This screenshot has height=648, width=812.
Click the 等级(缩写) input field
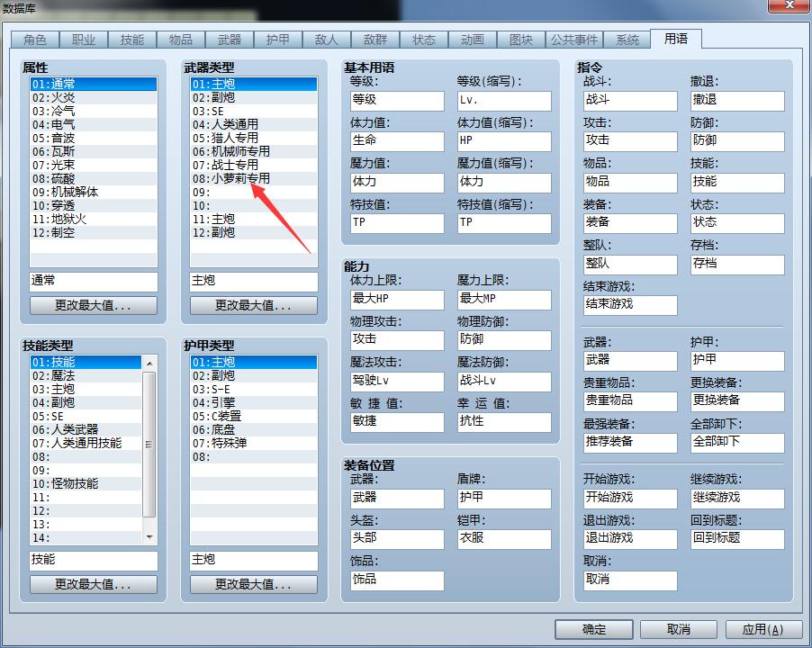point(504,101)
